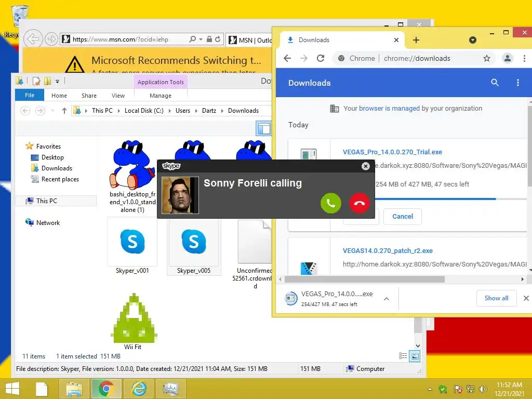Screen dimensions: 532x399
Task: Click the 'browser is managed' link
Action: 389,108
